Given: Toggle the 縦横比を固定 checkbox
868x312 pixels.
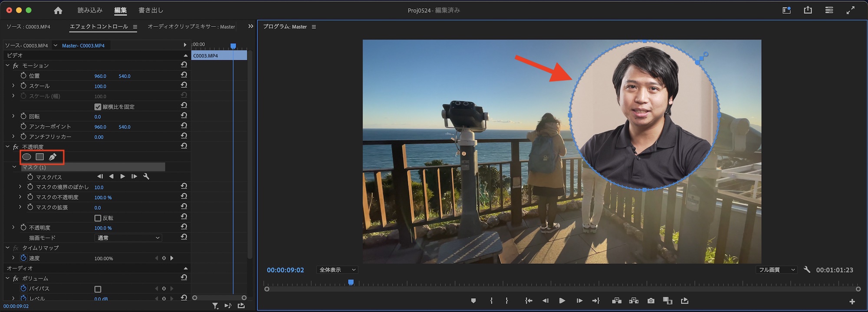Looking at the screenshot, I should (98, 107).
